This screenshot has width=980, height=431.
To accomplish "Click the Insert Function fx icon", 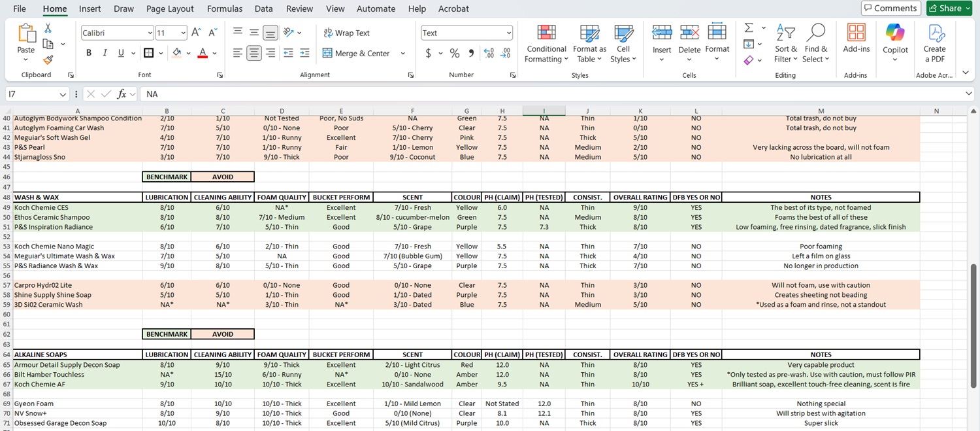I will point(122,94).
